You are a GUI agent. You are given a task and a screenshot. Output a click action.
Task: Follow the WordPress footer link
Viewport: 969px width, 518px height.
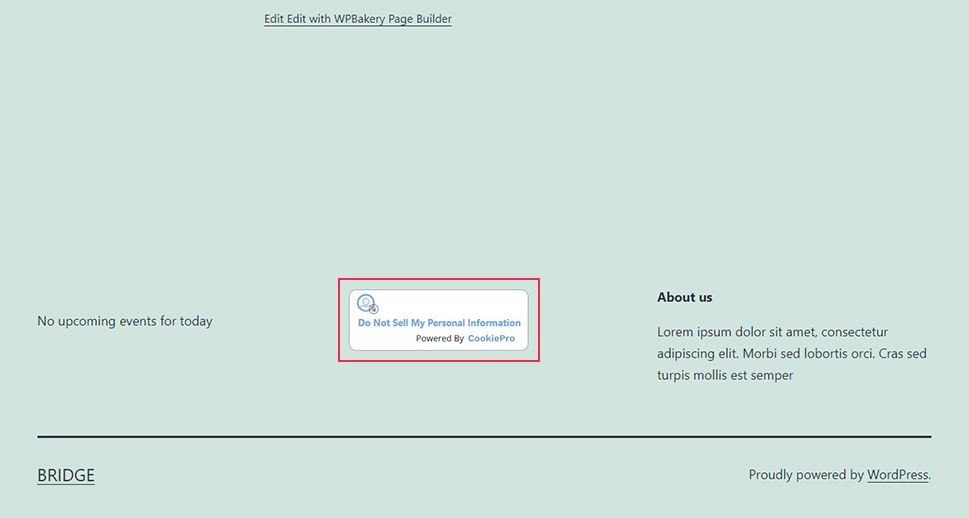click(897, 475)
